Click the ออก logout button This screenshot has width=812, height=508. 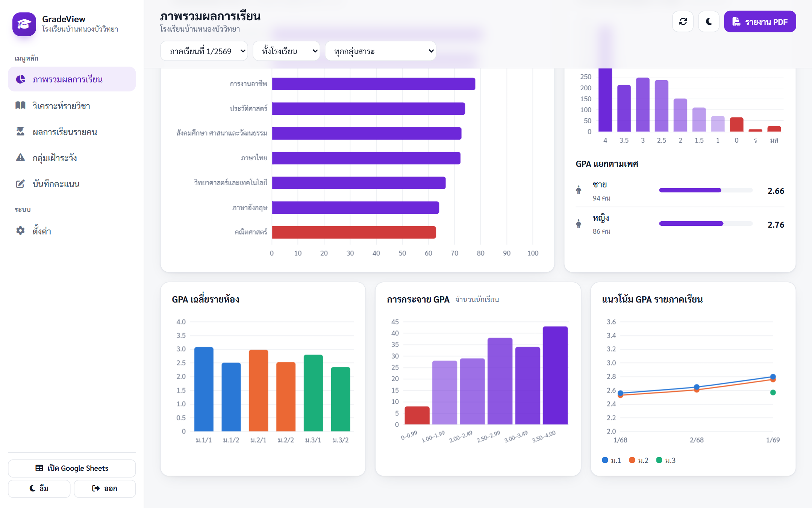[105, 488]
